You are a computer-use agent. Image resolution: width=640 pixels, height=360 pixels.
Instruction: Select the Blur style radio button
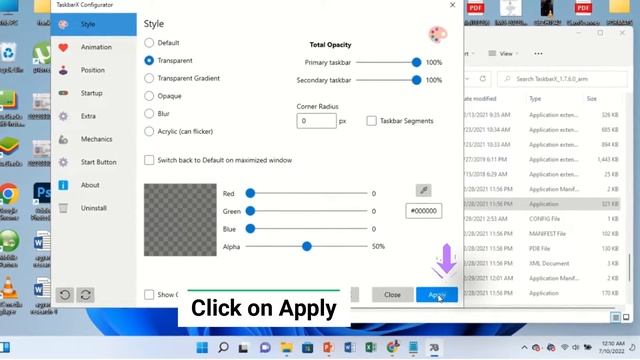click(149, 113)
